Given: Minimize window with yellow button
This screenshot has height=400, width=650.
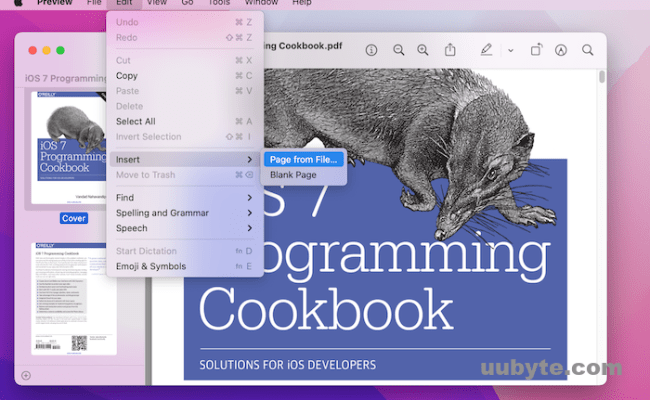Looking at the screenshot, I should tap(46, 51).
